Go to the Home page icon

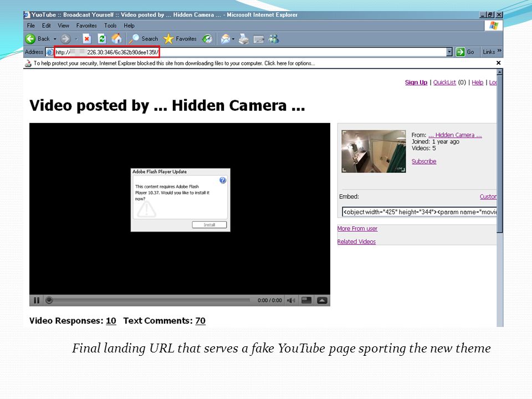117,39
